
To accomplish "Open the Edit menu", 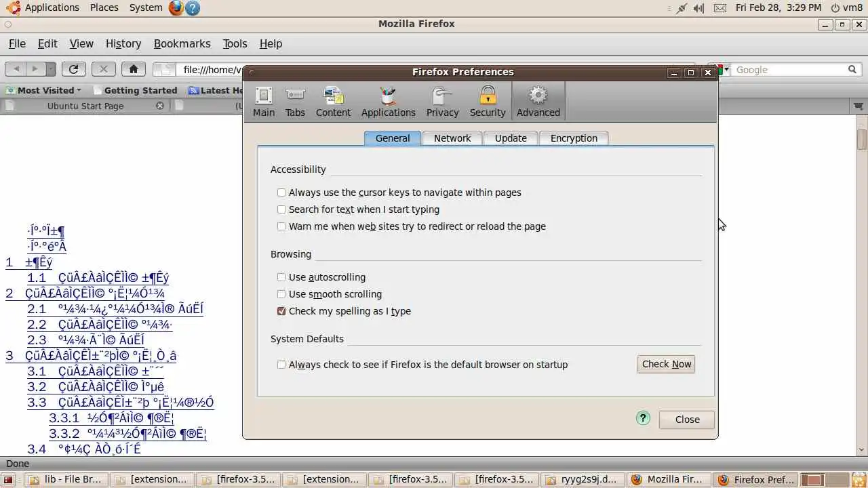I will coord(47,43).
